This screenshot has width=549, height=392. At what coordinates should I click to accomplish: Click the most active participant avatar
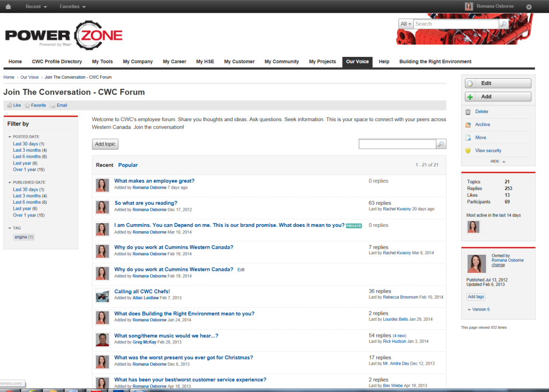[x=473, y=227]
